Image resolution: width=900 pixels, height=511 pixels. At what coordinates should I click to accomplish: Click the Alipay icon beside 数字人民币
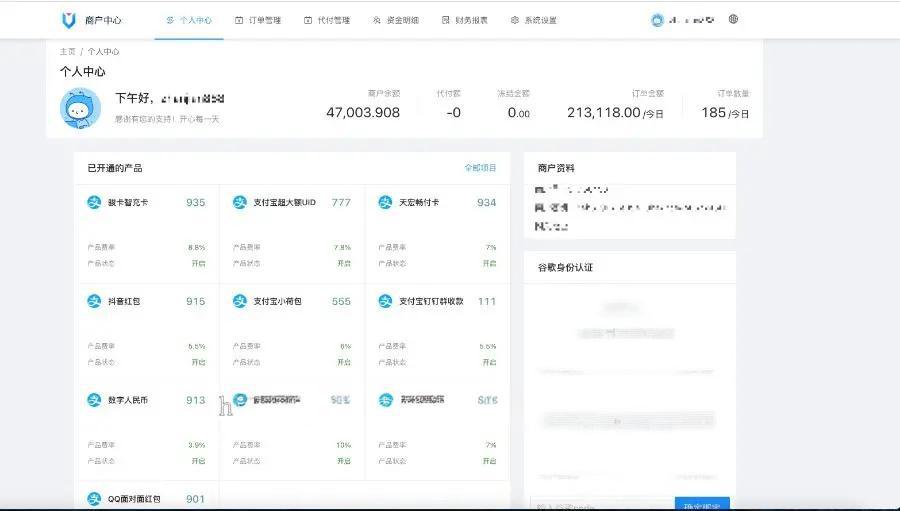[x=94, y=400]
